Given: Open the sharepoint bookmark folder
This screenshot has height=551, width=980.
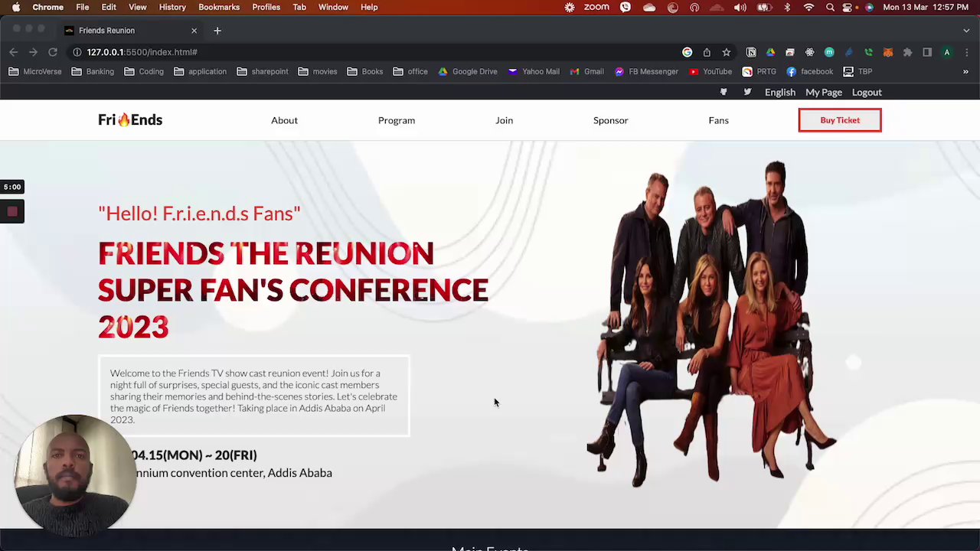Looking at the screenshot, I should (263, 71).
